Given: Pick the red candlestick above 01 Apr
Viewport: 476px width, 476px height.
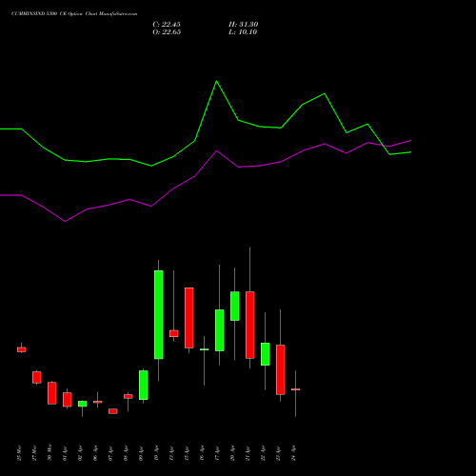Looking at the screenshot, I should click(x=68, y=400).
